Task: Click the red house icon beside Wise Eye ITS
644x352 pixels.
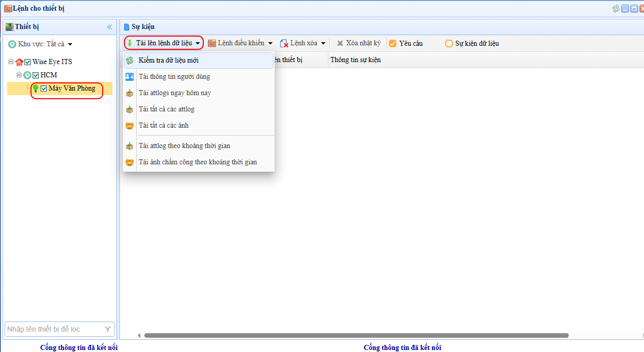Action: [x=19, y=62]
